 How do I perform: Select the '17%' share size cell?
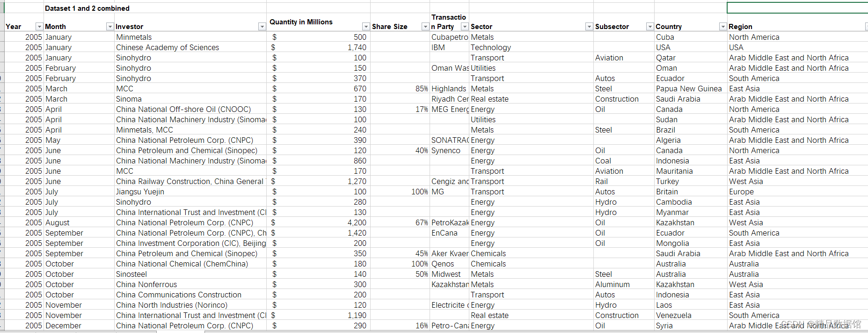click(x=400, y=109)
